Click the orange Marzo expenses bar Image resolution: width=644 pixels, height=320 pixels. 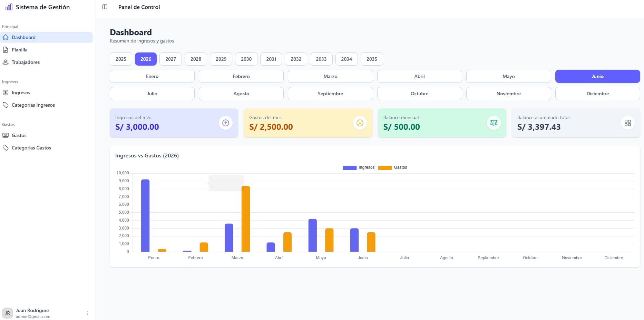click(246, 219)
